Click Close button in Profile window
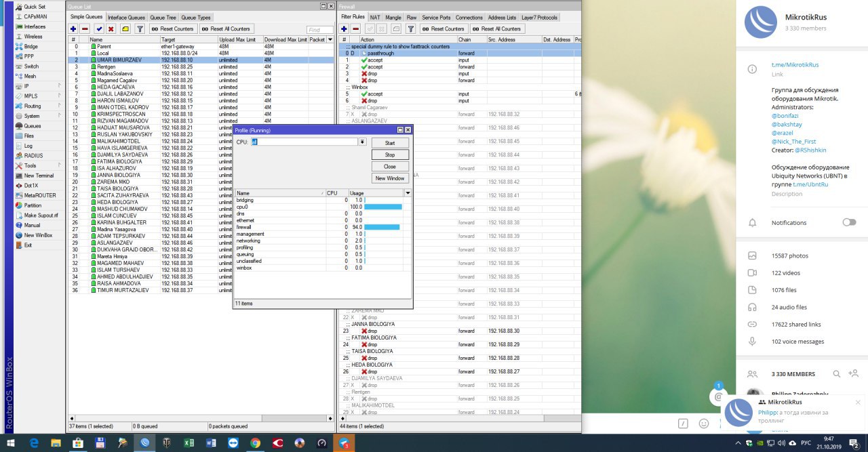Image resolution: width=868 pixels, height=452 pixels. pos(390,166)
